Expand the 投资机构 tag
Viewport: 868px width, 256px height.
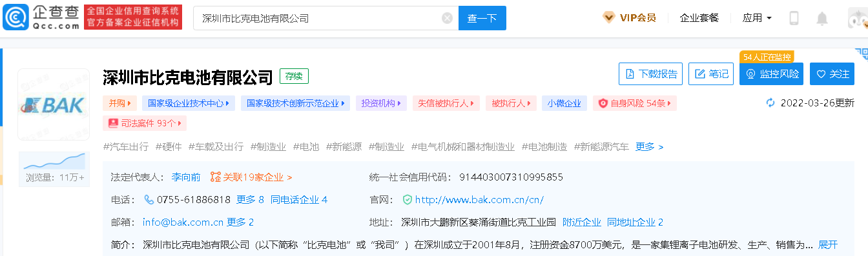point(381,103)
